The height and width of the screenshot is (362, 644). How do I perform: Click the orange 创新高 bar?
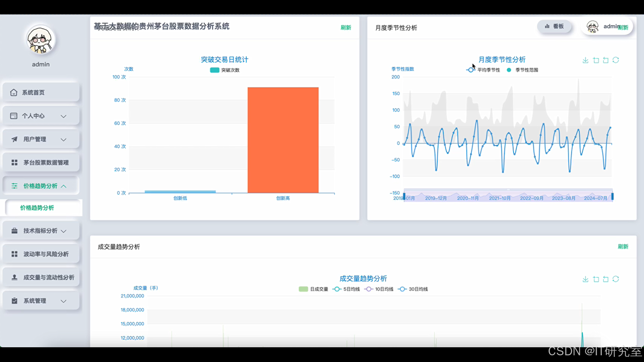(283, 140)
